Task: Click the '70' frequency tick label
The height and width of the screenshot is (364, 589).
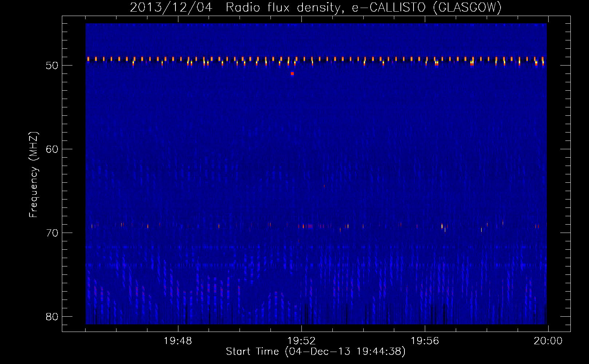Action: pyautogui.click(x=52, y=233)
